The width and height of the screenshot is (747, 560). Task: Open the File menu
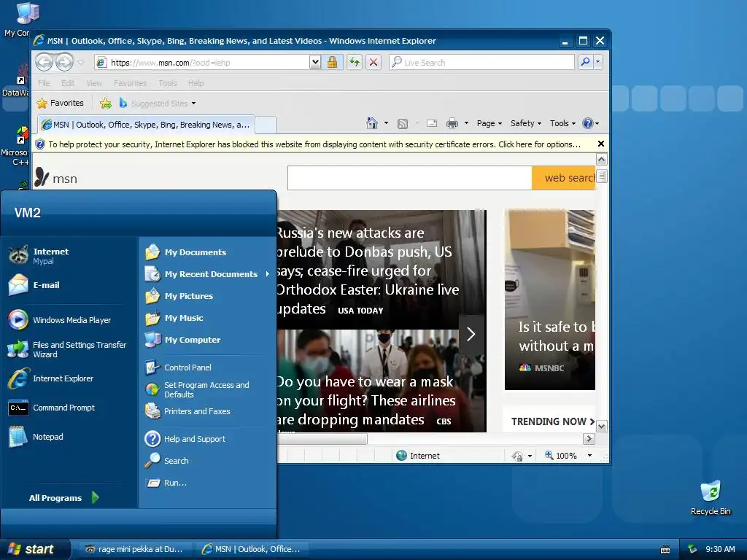point(44,83)
